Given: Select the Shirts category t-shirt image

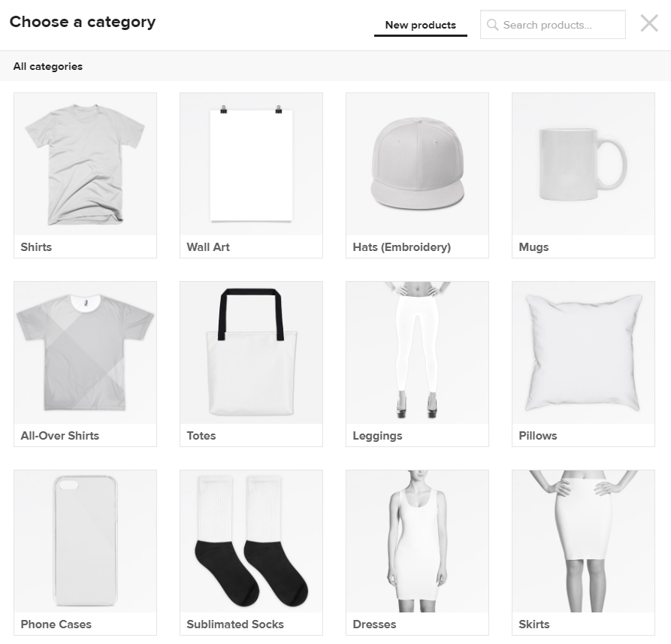Looking at the screenshot, I should (x=85, y=164).
